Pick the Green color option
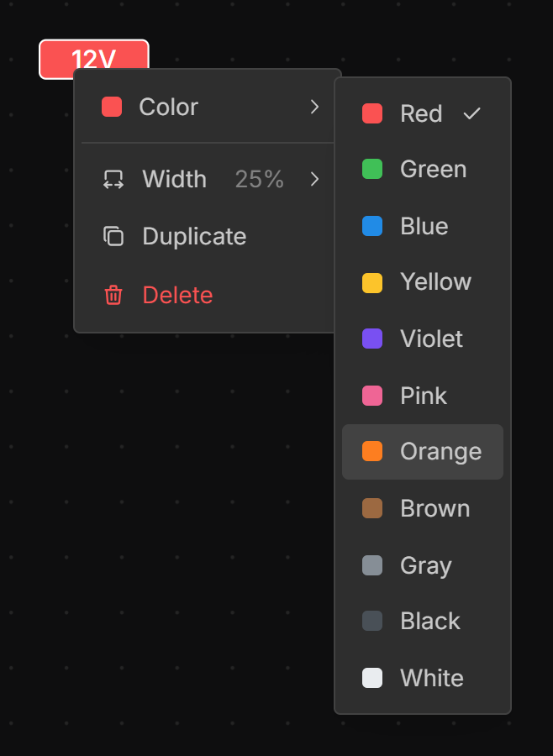This screenshot has height=756, width=553. [x=433, y=170]
